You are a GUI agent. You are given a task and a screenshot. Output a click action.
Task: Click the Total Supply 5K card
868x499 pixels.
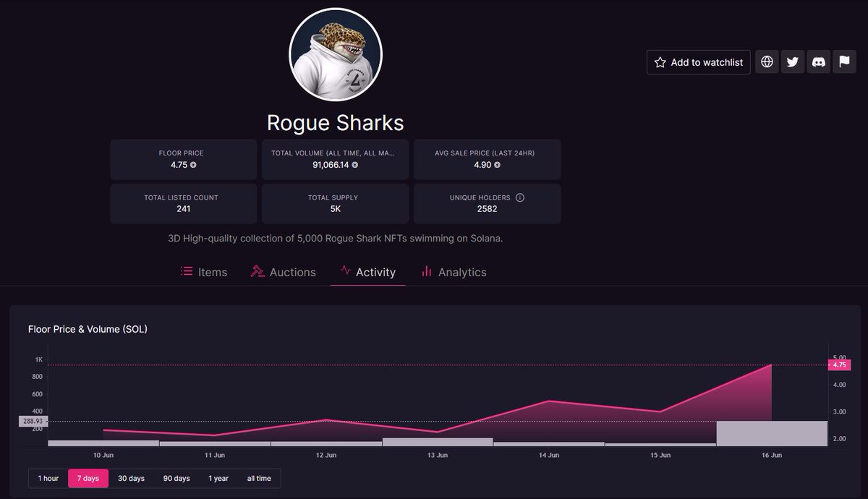[336, 203]
